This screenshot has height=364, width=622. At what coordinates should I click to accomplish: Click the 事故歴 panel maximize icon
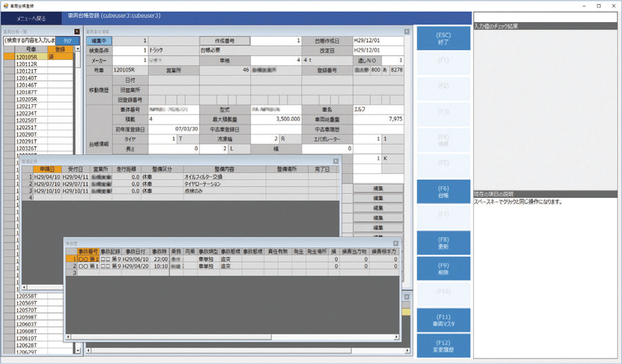click(x=396, y=245)
